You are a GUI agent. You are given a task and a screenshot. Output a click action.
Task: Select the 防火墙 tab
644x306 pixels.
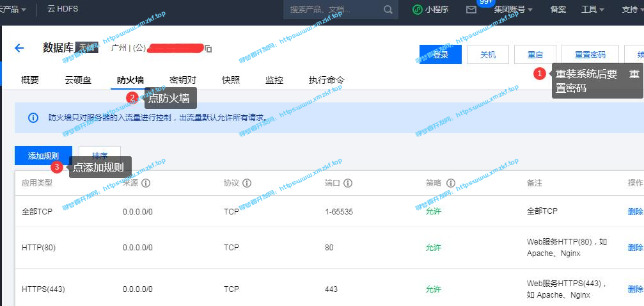tap(130, 80)
